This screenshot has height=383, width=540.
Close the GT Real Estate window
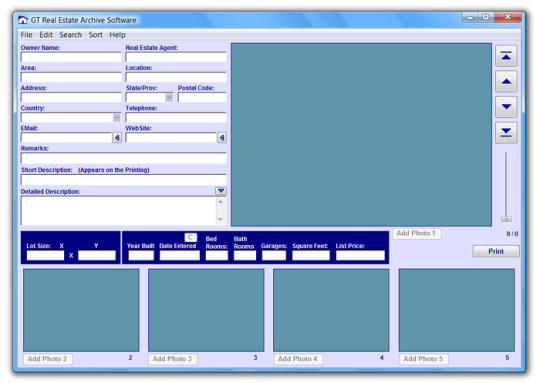pos(508,17)
